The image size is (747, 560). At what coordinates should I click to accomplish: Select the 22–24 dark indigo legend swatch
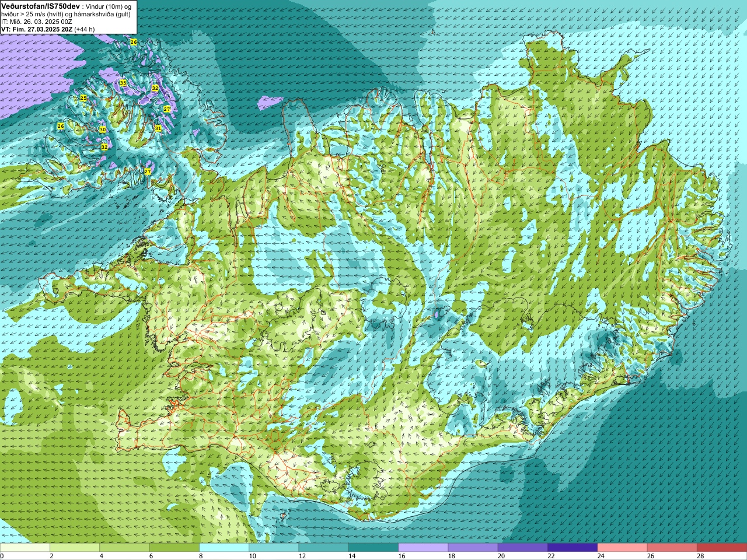pos(573,548)
